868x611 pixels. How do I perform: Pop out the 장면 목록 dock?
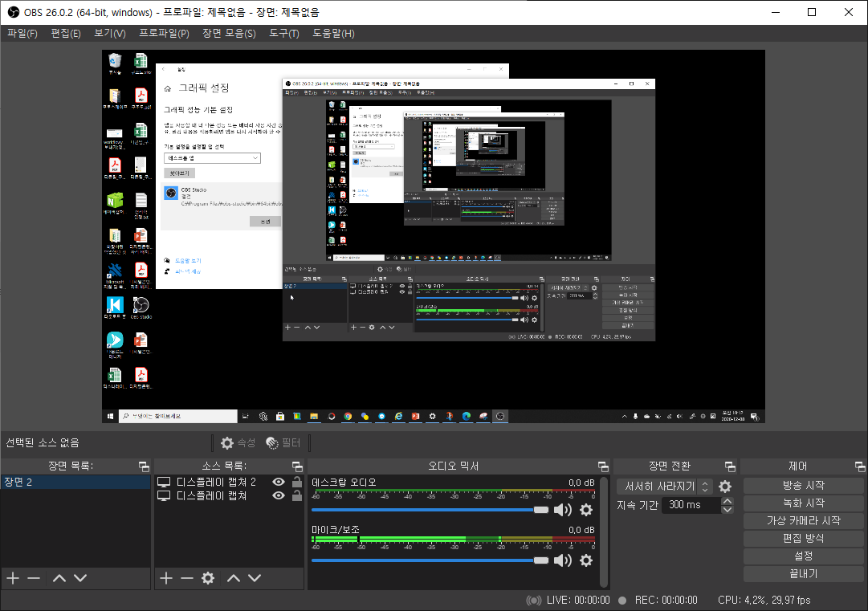144,466
